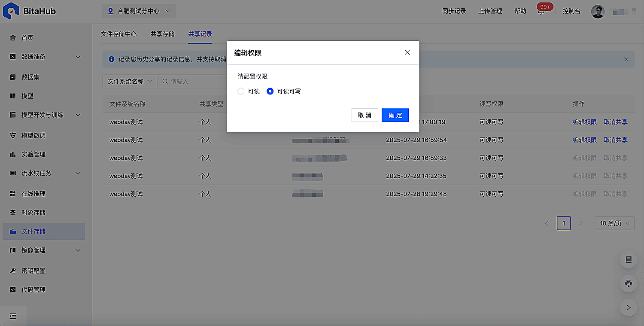
Task: Open 上传管理 in the top bar
Action: [490, 11]
